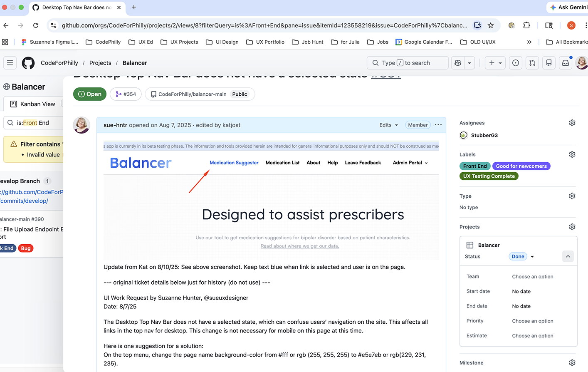Click sue-hntr author avatar beside comment

coord(82,125)
